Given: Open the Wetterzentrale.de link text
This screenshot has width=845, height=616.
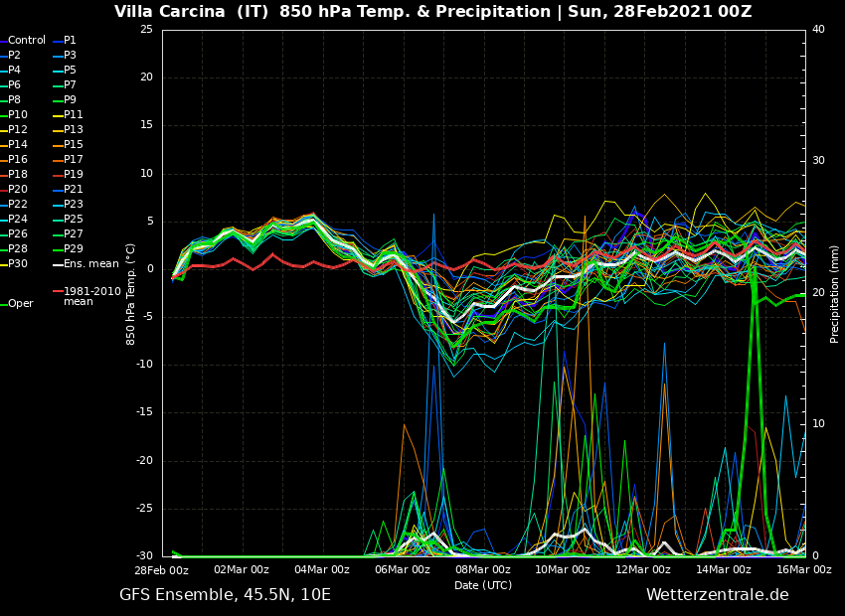Looking at the screenshot, I should tap(717, 595).
